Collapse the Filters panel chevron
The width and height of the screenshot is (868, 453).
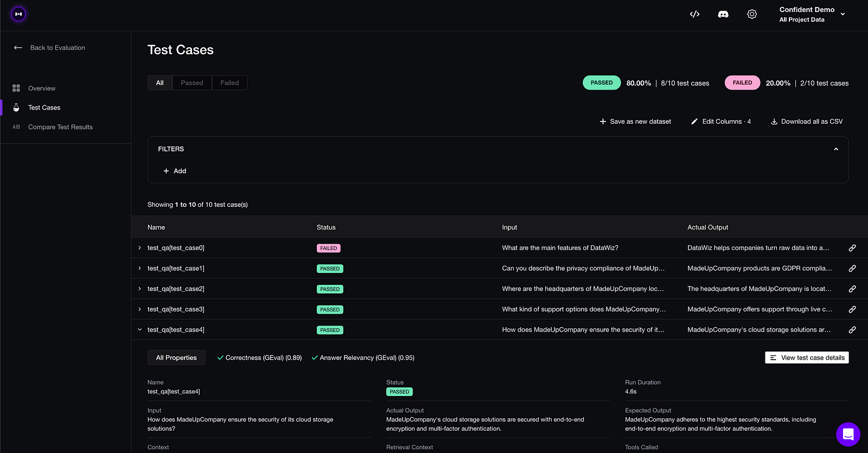[x=836, y=149]
